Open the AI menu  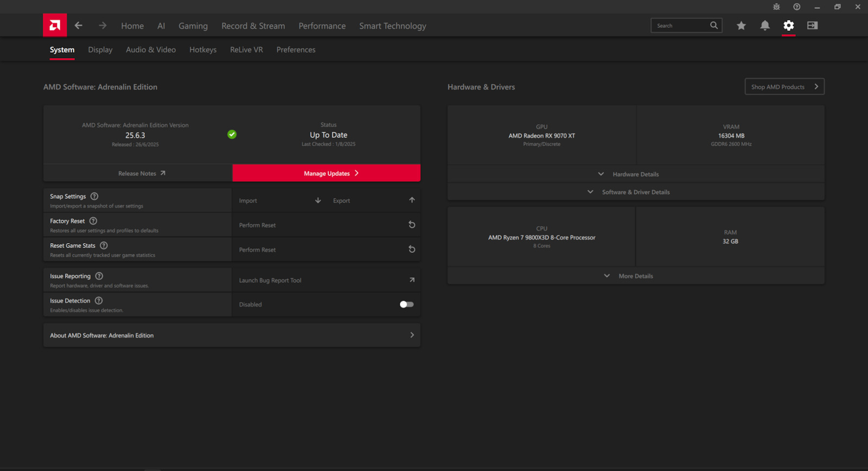[161, 26]
